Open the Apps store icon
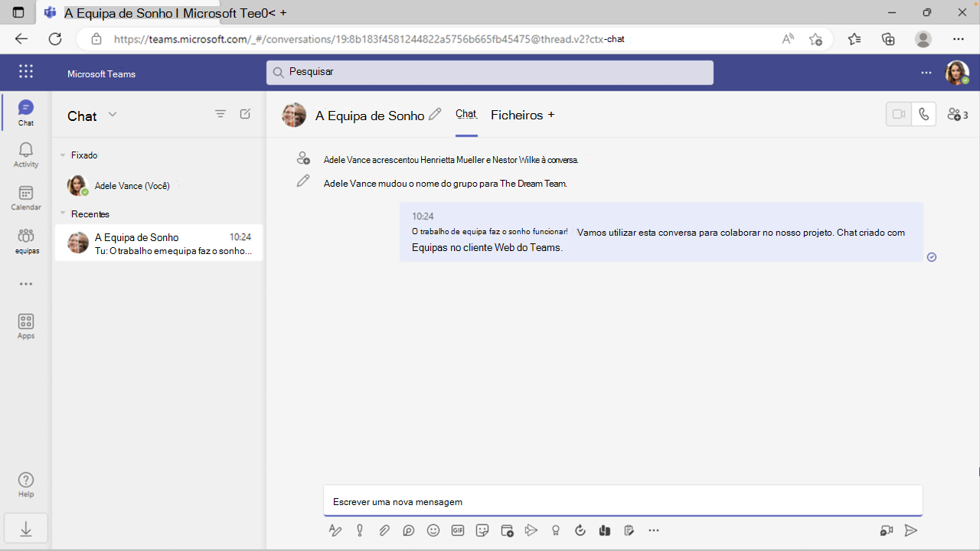Image resolution: width=980 pixels, height=551 pixels. (x=26, y=326)
